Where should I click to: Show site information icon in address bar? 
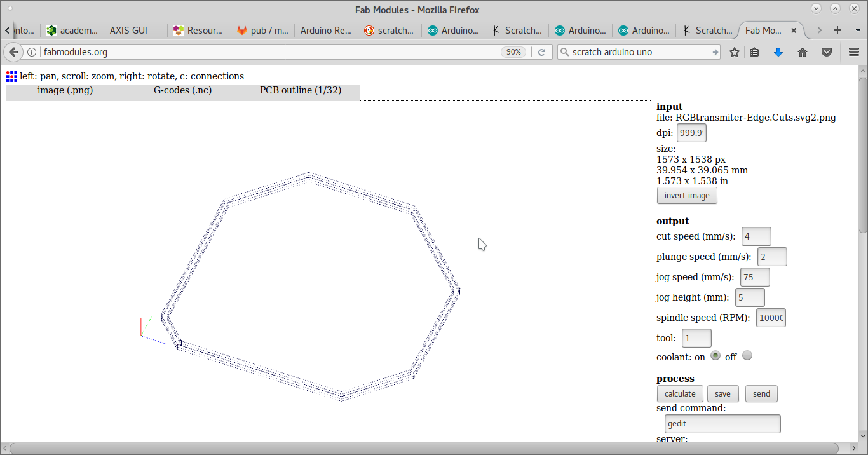(x=32, y=52)
